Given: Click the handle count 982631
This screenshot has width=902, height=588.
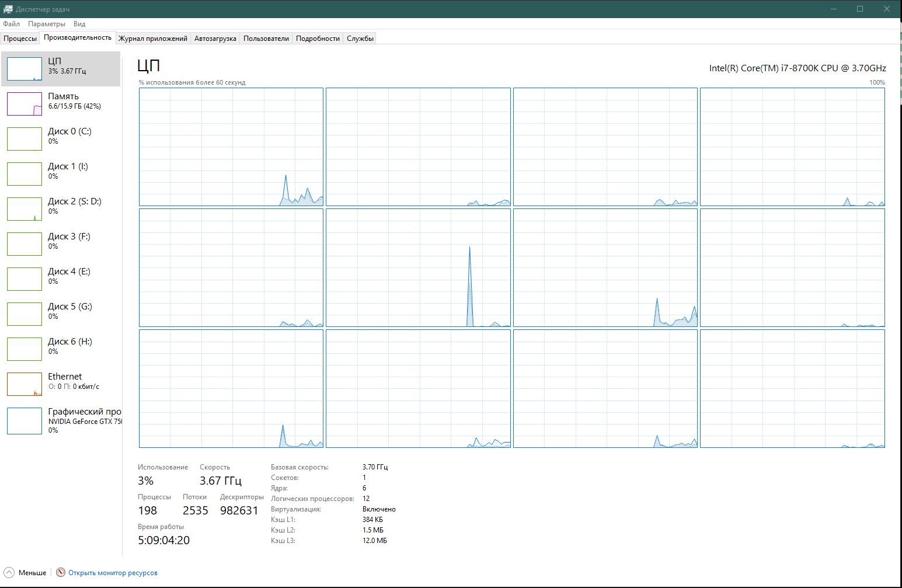Looking at the screenshot, I should click(239, 510).
